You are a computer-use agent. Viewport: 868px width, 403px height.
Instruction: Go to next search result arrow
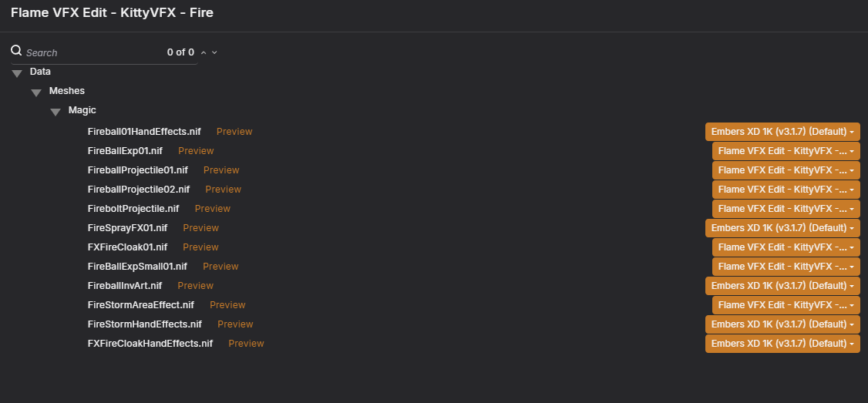(214, 52)
